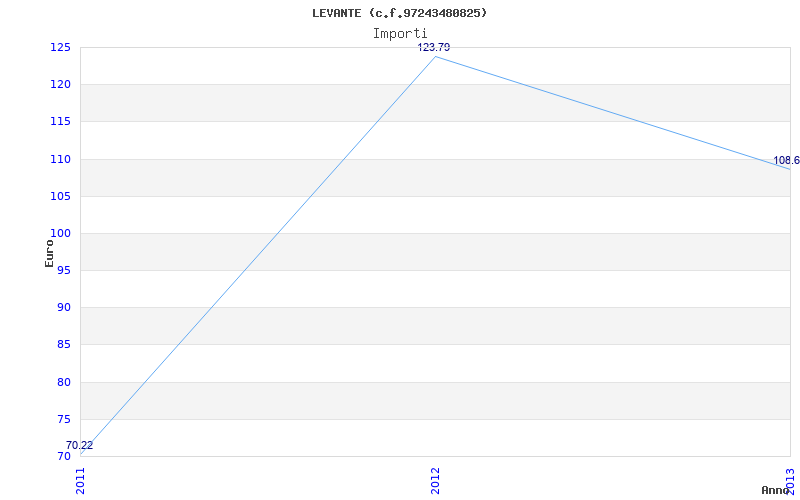Viewport: 800px width, 500px height.
Task: Click the 2012 x-axis label
Action: pos(435,481)
